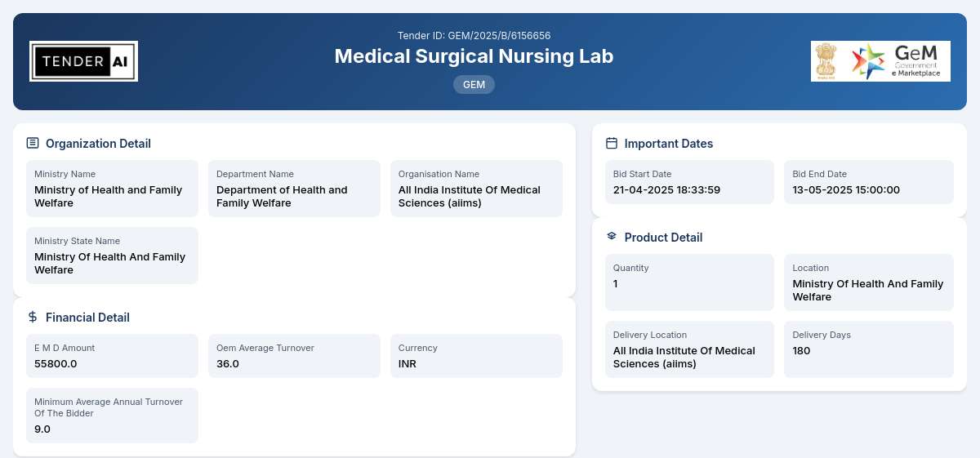Click the Tender AI logo
The image size is (980, 458).
[83, 61]
